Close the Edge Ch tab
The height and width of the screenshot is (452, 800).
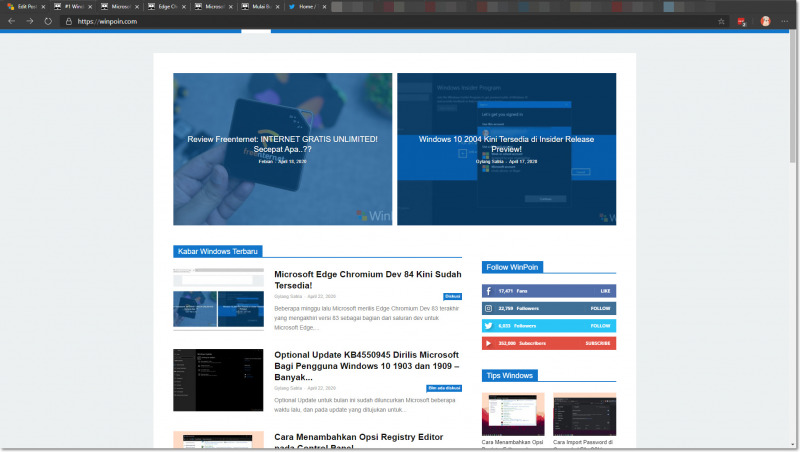[184, 7]
